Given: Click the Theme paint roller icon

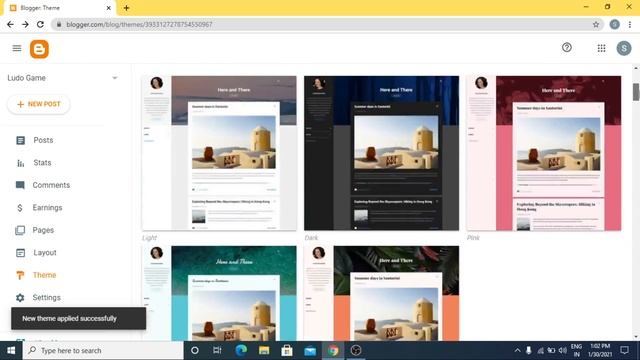Looking at the screenshot, I should pyautogui.click(x=20, y=275).
